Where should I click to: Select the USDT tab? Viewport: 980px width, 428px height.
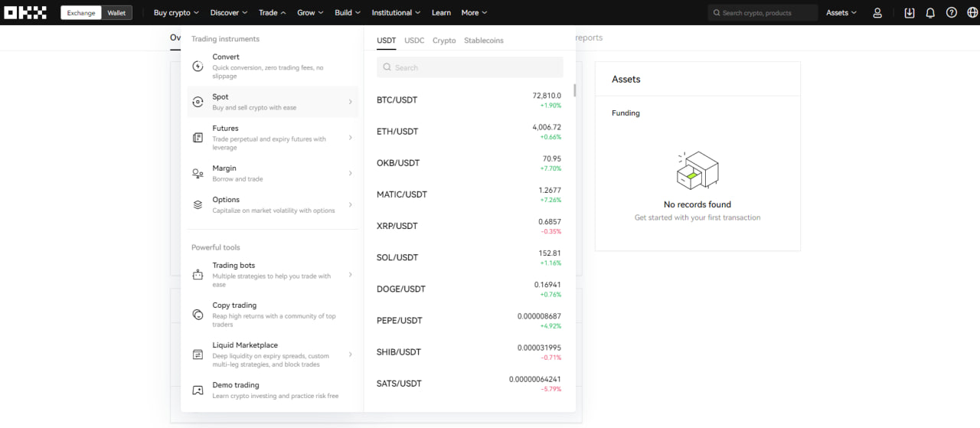click(387, 41)
